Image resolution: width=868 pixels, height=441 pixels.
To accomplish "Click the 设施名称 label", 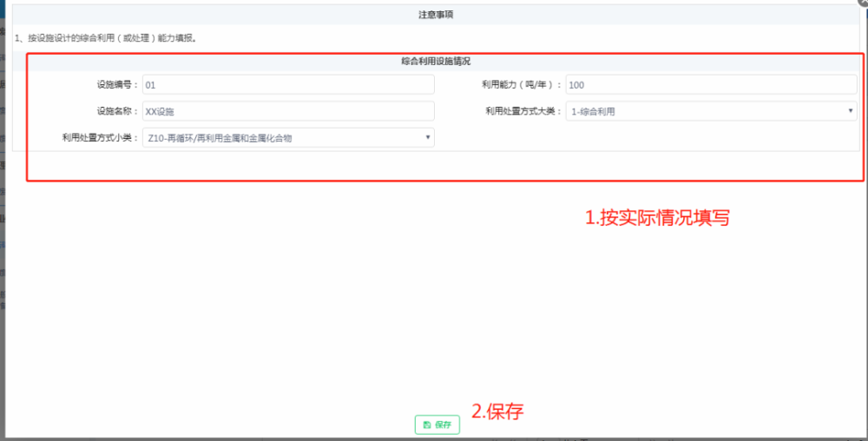I will pos(118,111).
